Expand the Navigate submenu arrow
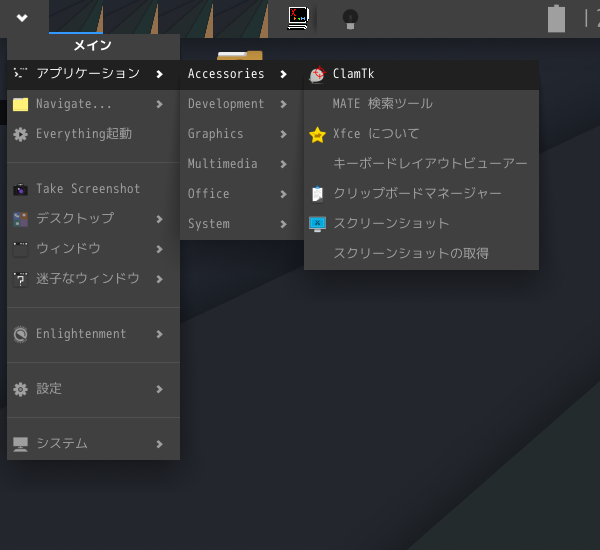This screenshot has width=600, height=550. point(159,104)
